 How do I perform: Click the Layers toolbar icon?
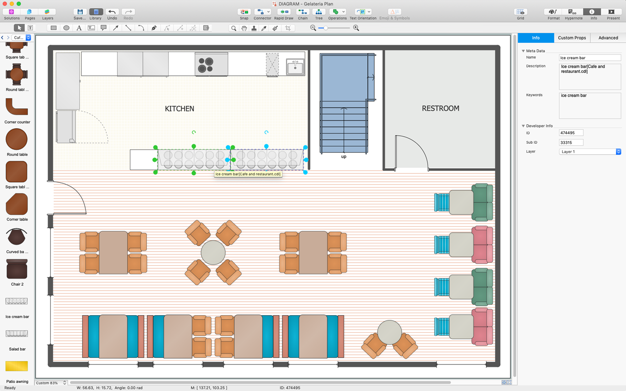[x=47, y=12]
